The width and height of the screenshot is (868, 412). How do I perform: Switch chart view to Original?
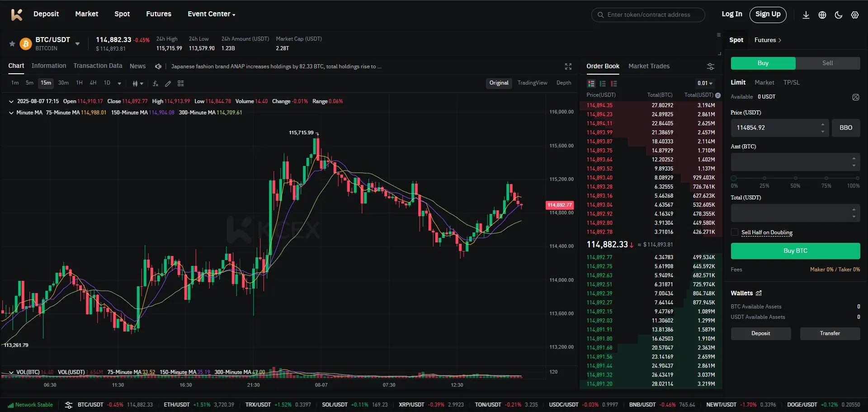499,83
